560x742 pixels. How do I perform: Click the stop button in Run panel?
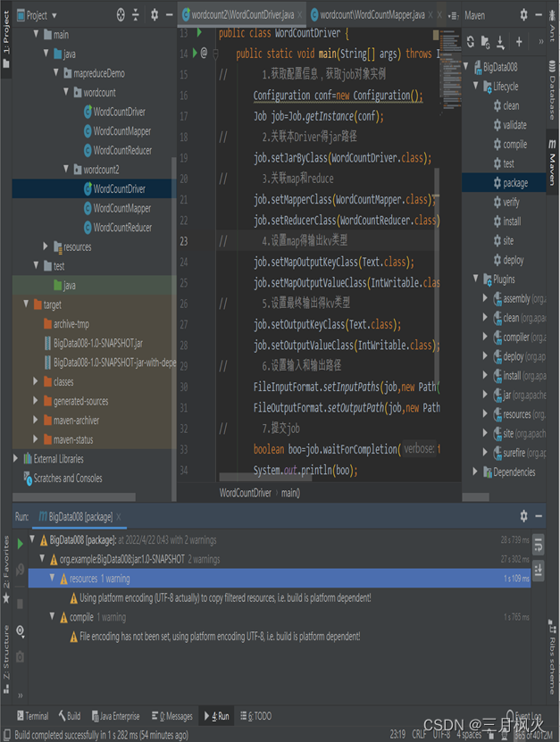(x=20, y=604)
